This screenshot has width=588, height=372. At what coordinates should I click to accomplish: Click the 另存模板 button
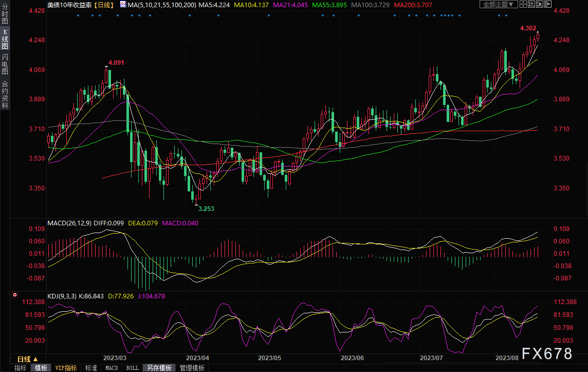pos(159,368)
